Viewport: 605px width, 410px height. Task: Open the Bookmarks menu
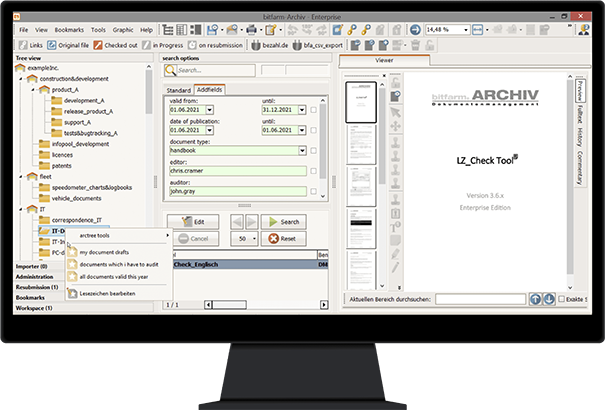click(x=69, y=30)
